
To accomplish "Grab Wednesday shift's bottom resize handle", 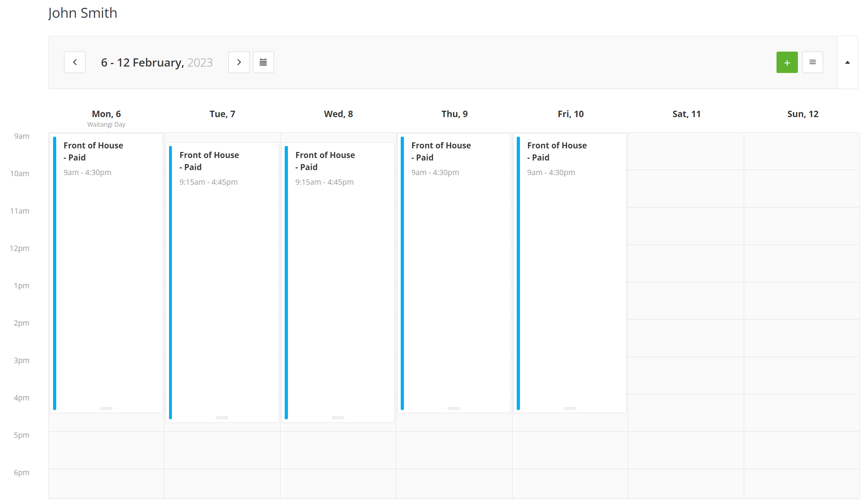I will point(338,418).
